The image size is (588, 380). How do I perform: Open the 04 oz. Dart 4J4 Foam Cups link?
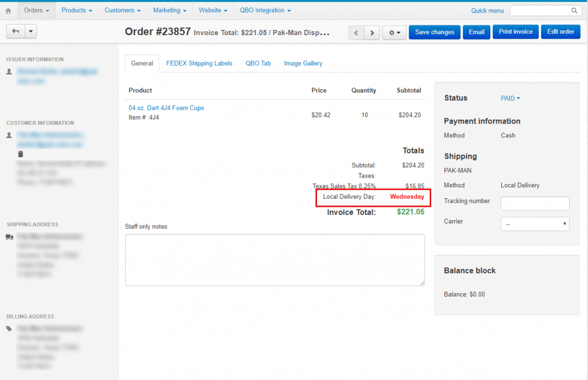[x=166, y=108]
